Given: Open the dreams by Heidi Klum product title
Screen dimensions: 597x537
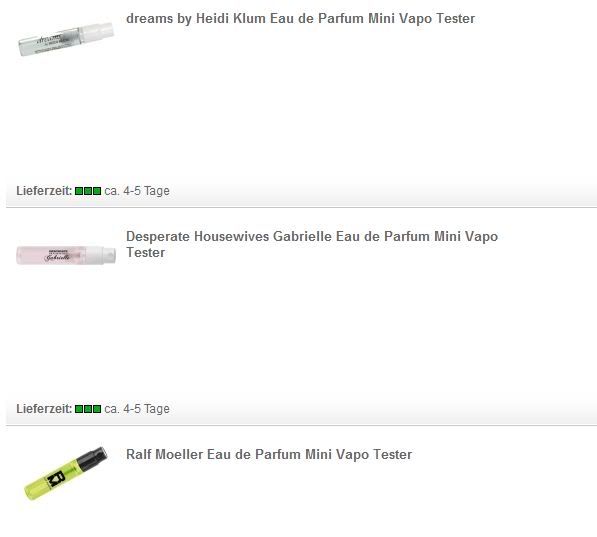Looking at the screenshot, I should click(x=300, y=19).
